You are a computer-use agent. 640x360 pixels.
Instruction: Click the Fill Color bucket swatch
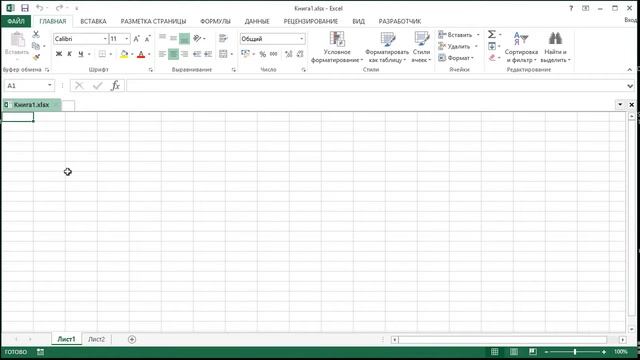pos(124,54)
